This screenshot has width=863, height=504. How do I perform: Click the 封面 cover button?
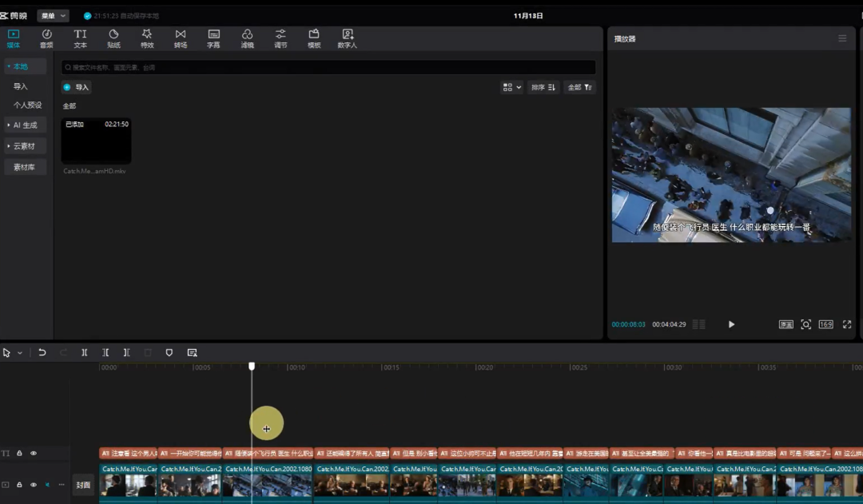click(83, 485)
